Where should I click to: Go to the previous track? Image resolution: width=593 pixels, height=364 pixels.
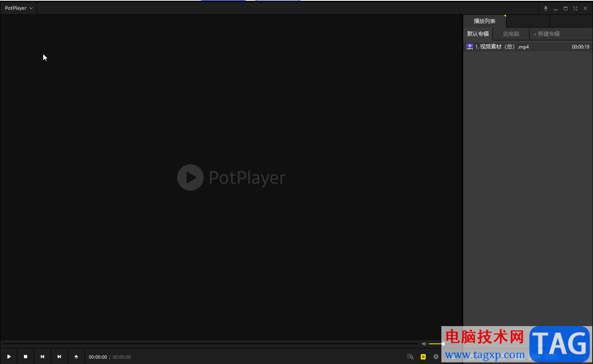(x=42, y=357)
